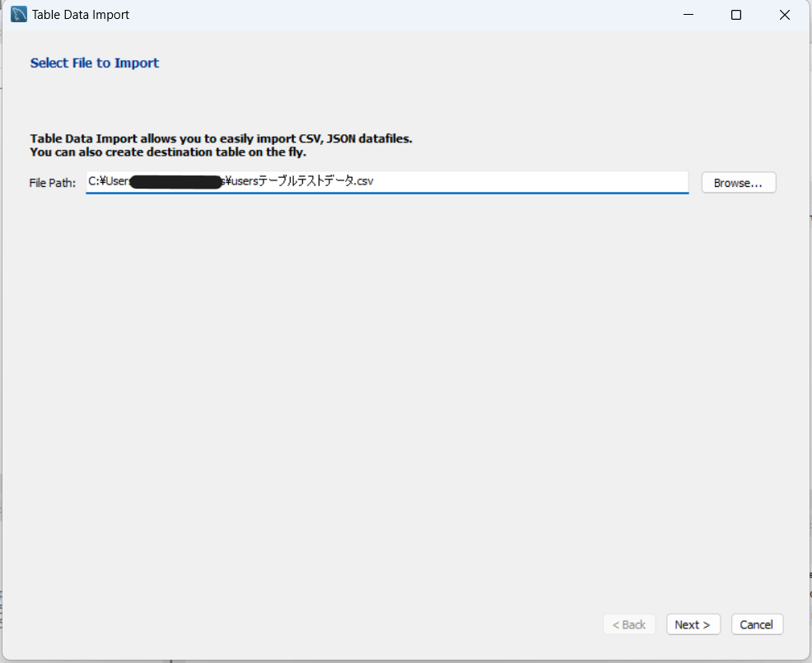Proceed with the Next > button
This screenshot has width=812, height=663.
tap(693, 624)
